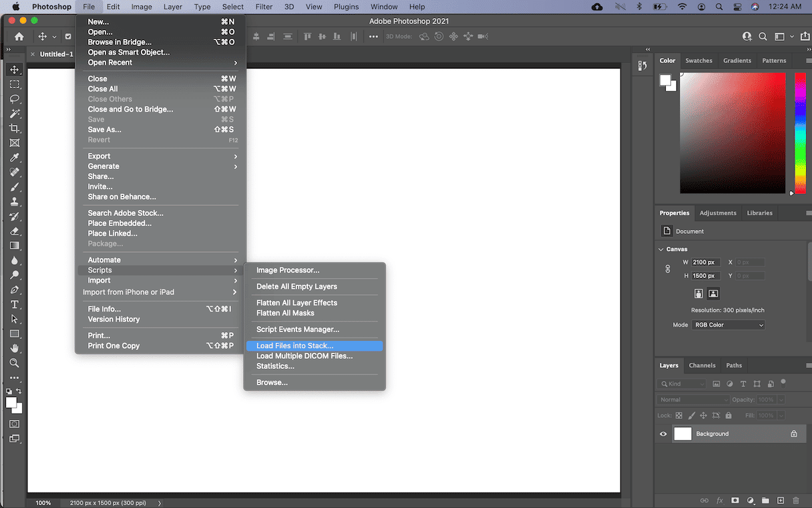
Task: Toggle the canvas width-height link
Action: point(668,269)
